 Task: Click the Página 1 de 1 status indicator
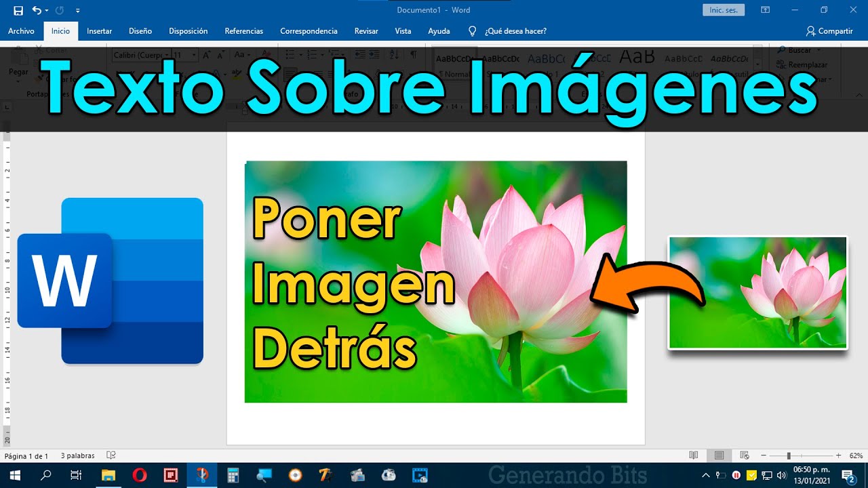pos(26,455)
